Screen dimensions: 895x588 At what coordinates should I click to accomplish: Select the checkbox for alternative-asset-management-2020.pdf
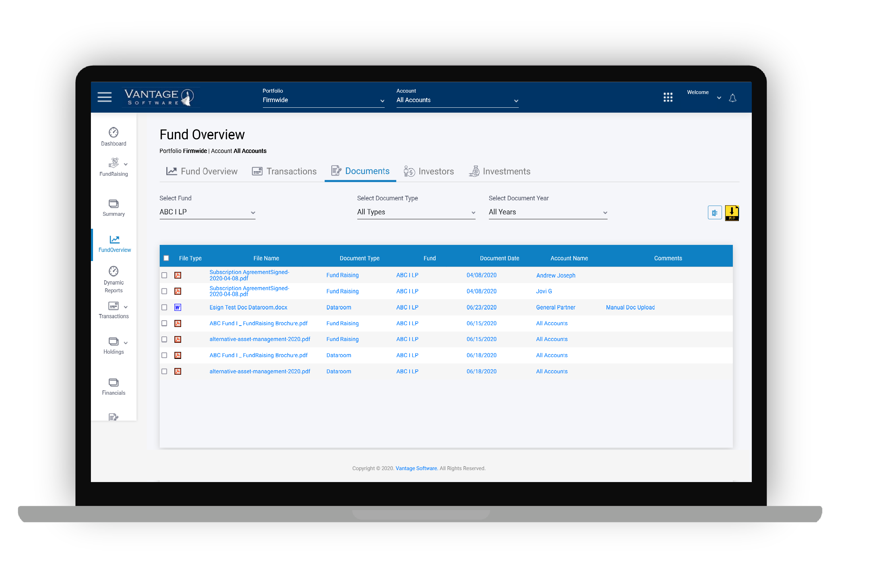[x=164, y=339]
